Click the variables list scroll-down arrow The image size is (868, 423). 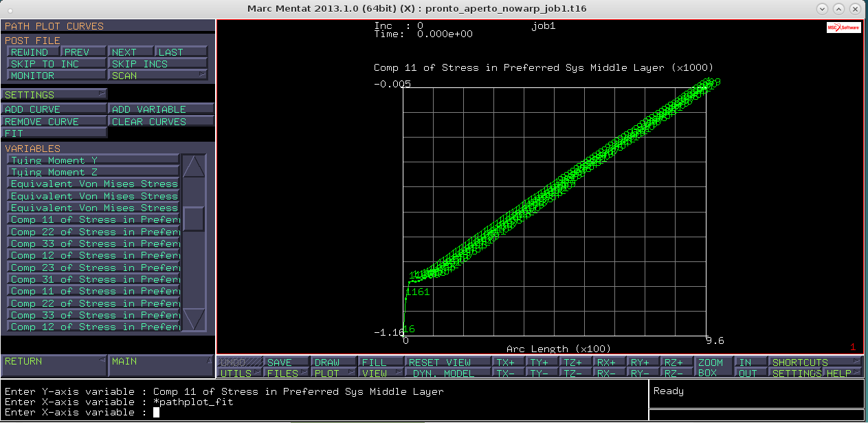(194, 319)
